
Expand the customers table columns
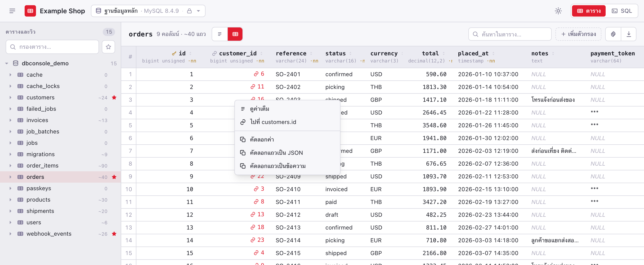[x=10, y=97]
